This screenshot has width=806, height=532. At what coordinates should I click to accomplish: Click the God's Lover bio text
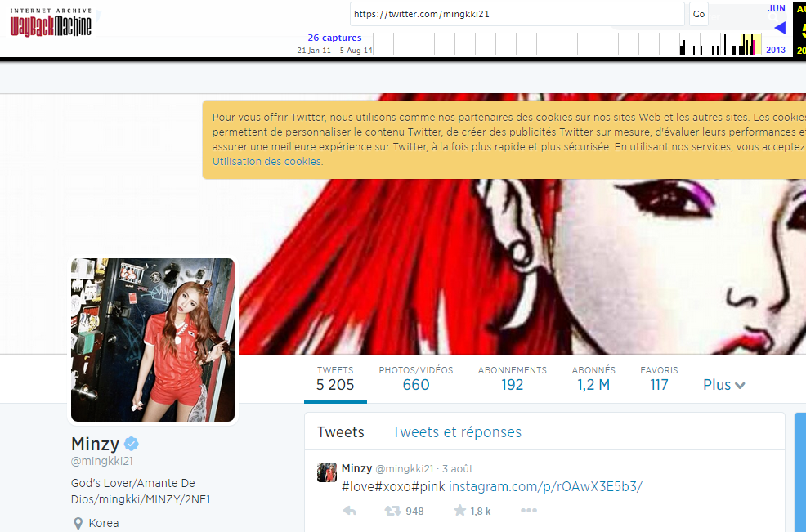point(141,491)
